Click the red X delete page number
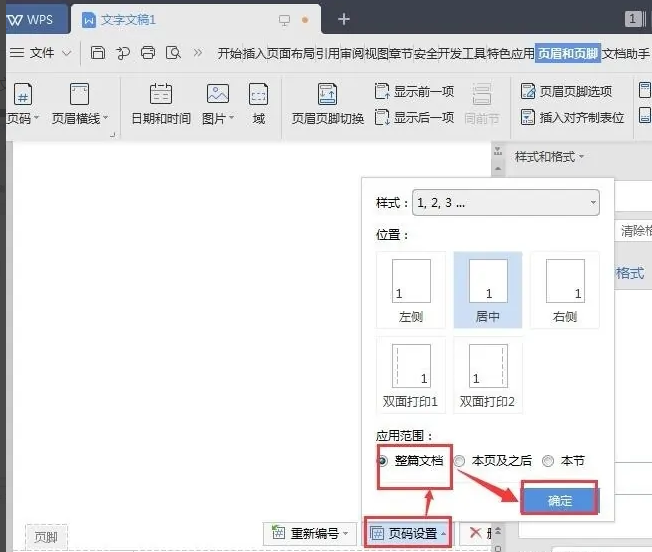The height and width of the screenshot is (552, 652). 475,533
